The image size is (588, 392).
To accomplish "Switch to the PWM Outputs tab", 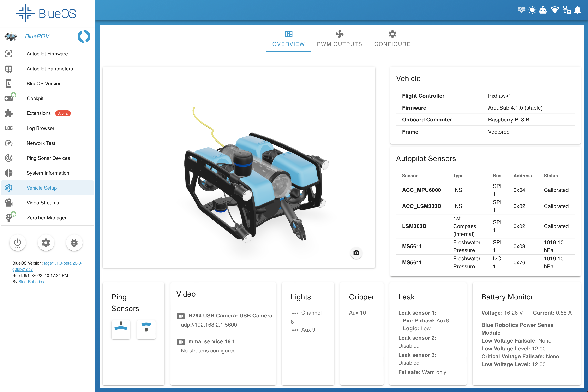I will 339,39.
